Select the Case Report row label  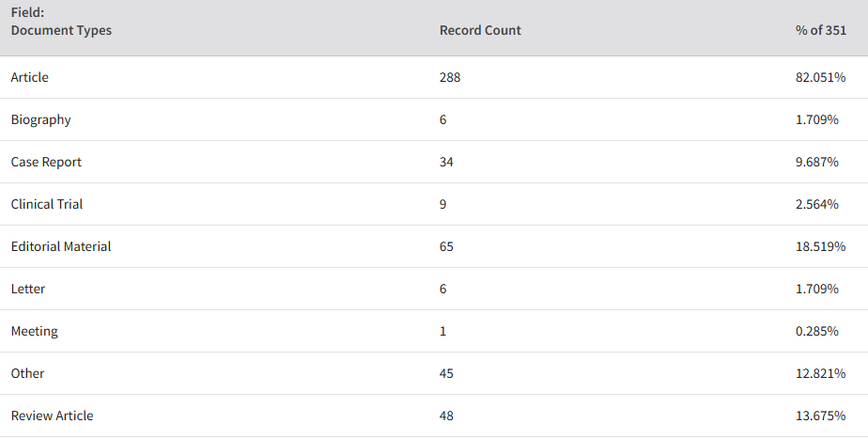tap(46, 162)
